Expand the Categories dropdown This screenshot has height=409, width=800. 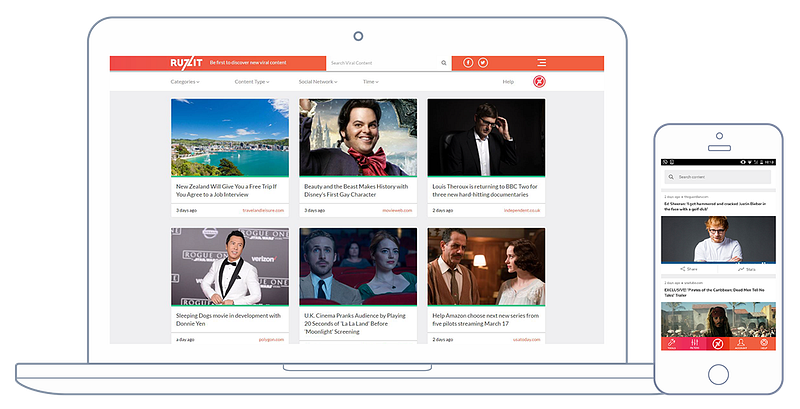(185, 82)
